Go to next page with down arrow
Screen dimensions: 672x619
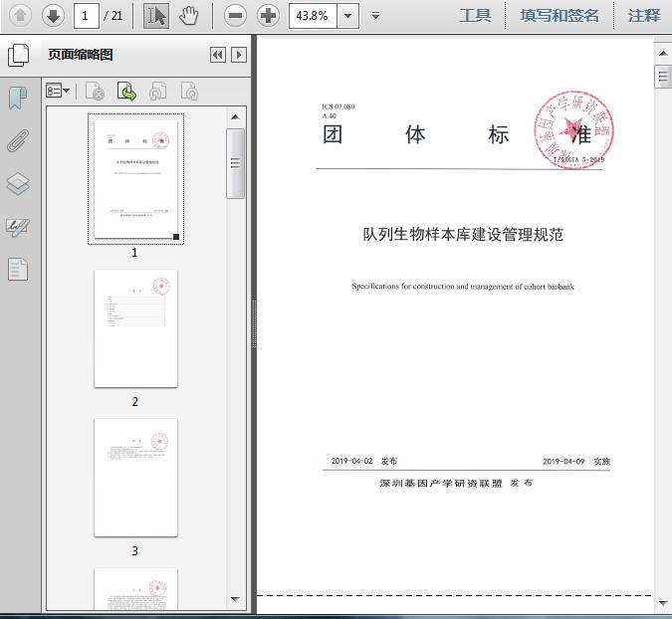[53, 16]
